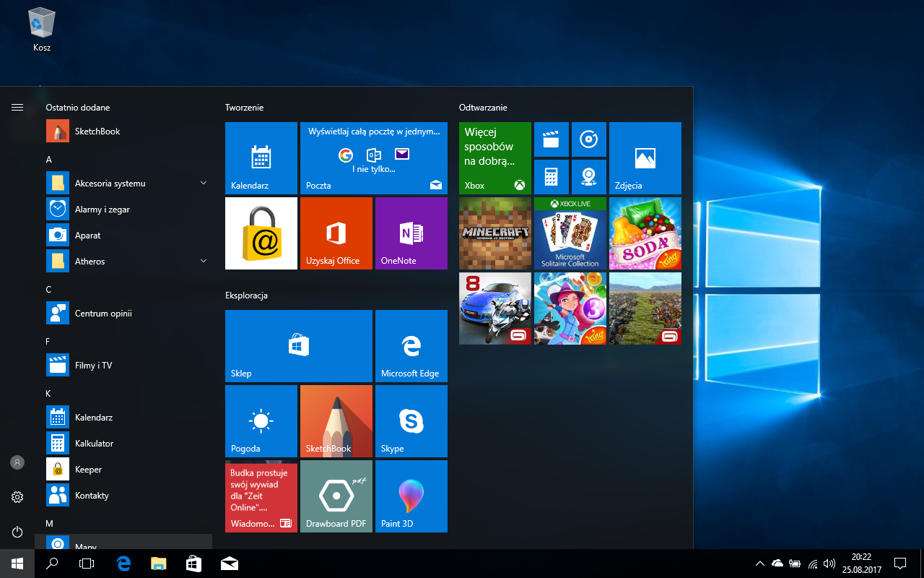Toggle the Start hamburger menu
The image size is (924, 578).
[17, 107]
